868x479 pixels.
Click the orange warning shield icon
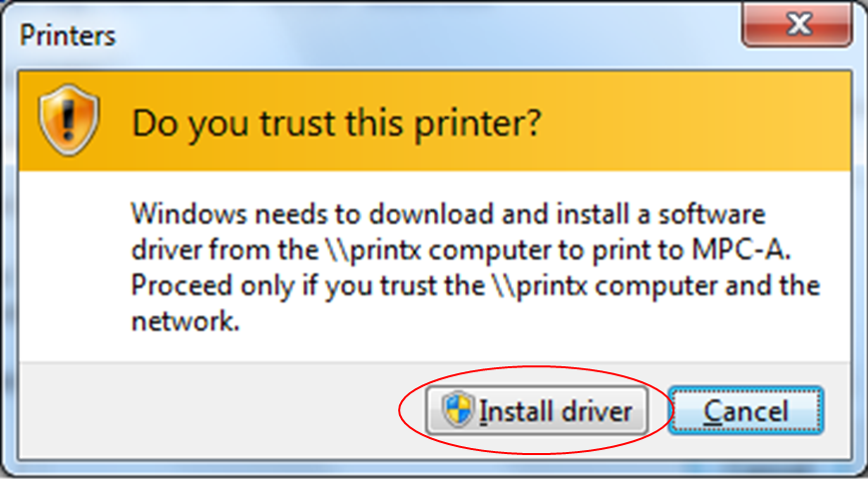pos(69,120)
